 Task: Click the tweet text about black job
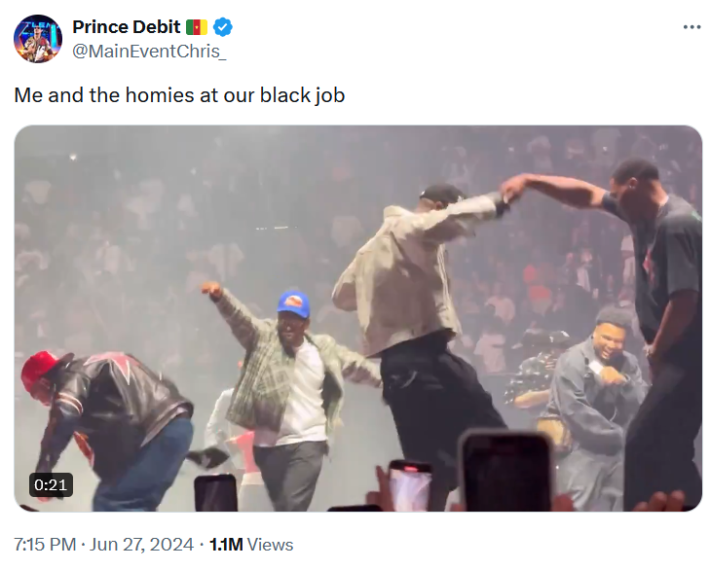[x=179, y=96]
